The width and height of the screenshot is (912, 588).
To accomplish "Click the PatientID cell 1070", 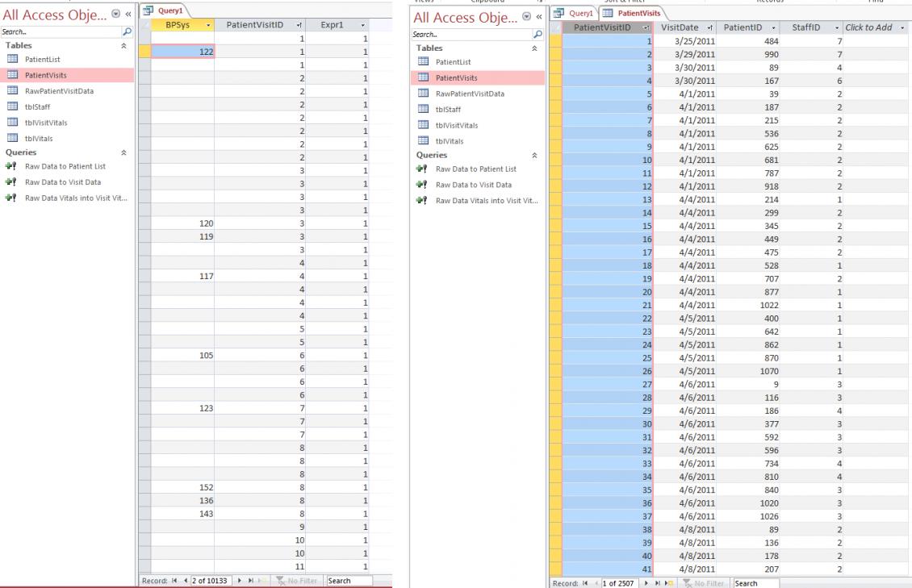I will click(748, 371).
